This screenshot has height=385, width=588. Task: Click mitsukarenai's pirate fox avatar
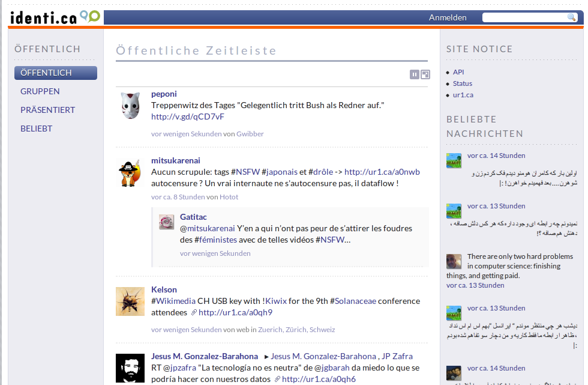pyautogui.click(x=130, y=173)
